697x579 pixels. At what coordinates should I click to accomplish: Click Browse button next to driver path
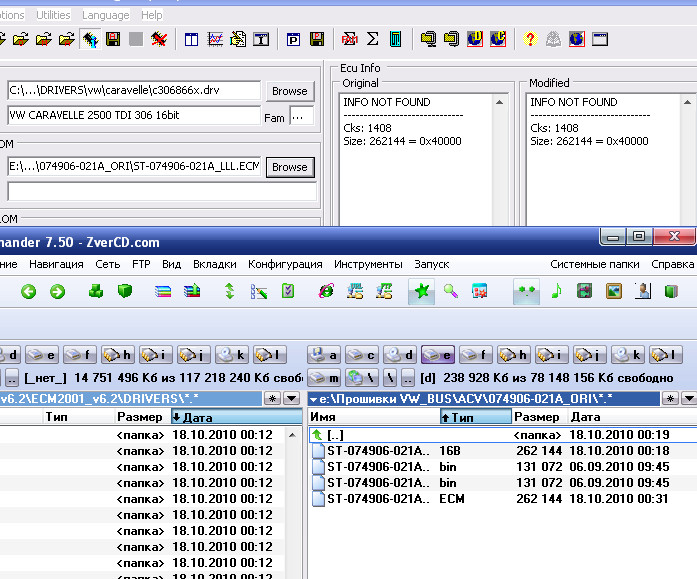[289, 91]
